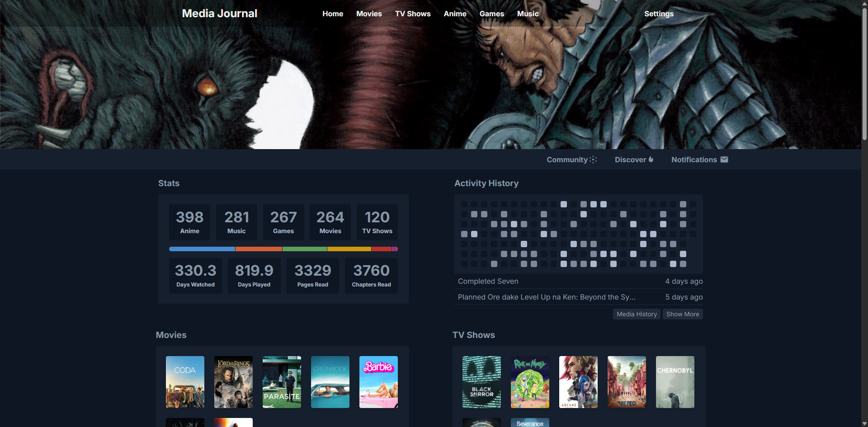Click the TV Shows section heading above the posters

click(474, 335)
